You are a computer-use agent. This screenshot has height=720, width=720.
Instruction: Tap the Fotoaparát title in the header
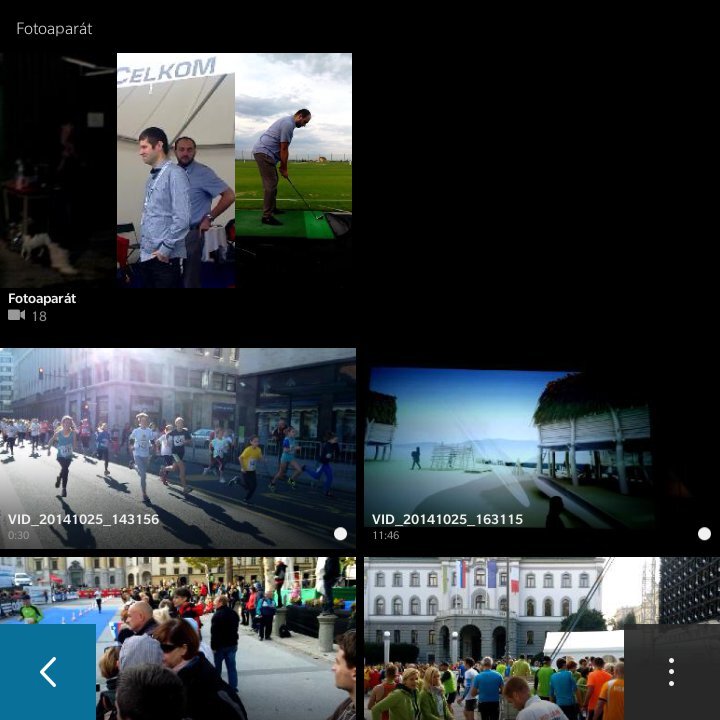point(54,29)
